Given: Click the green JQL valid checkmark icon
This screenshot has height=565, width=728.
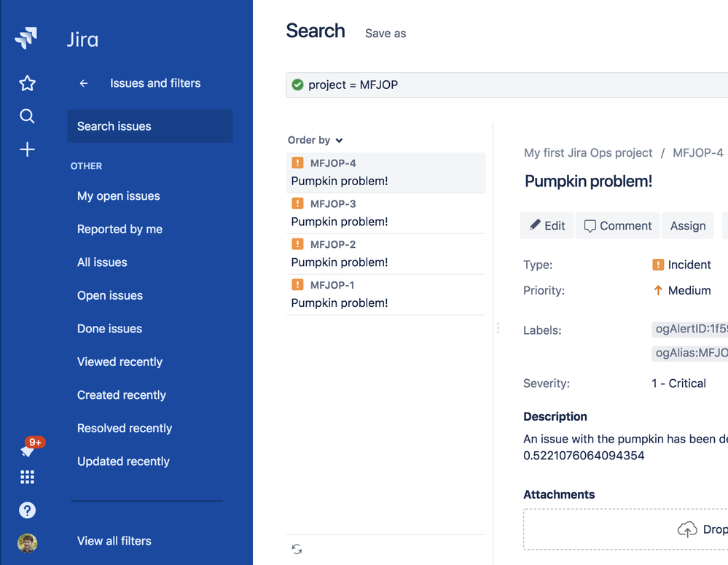Looking at the screenshot, I should pyautogui.click(x=297, y=85).
